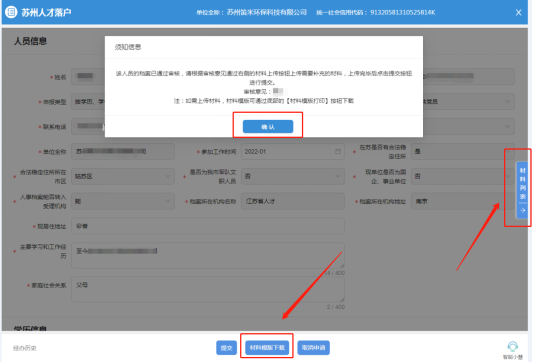This screenshot has height=362, width=533.
Task: Click the 家庭社会关系 text area
Action: pyautogui.click(x=208, y=289)
